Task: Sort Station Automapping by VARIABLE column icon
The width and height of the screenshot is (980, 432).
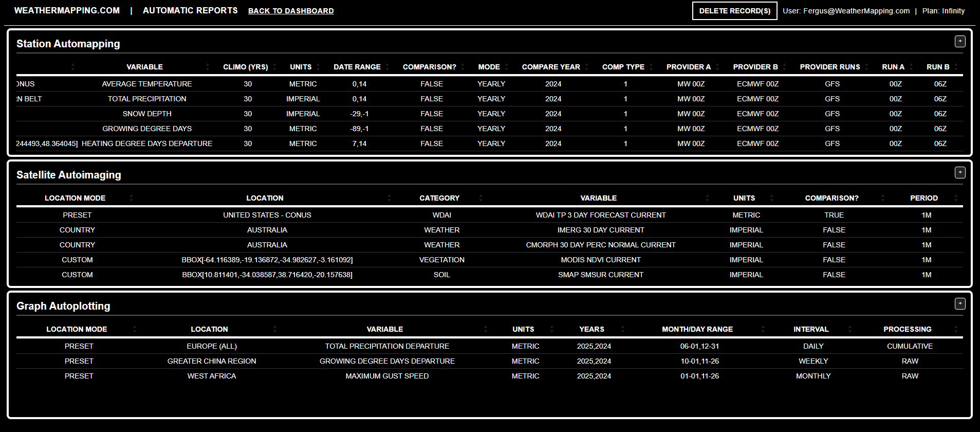Action: [x=208, y=67]
